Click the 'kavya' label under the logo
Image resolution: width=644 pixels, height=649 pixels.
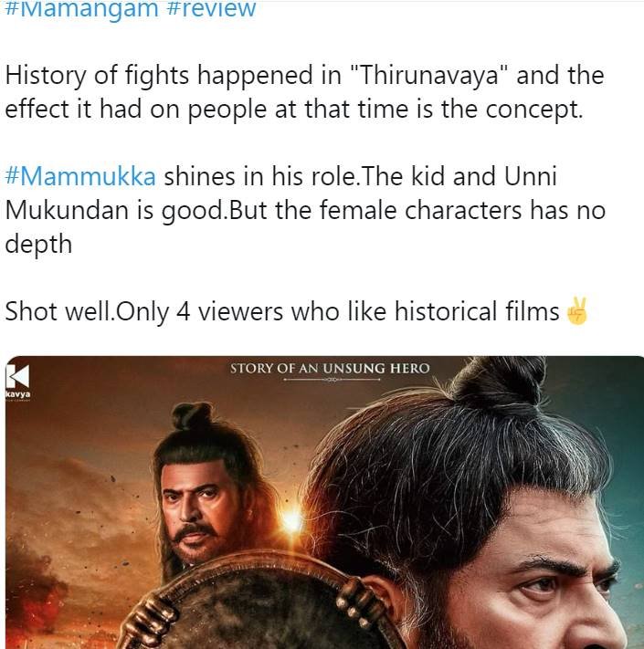pyautogui.click(x=17, y=394)
